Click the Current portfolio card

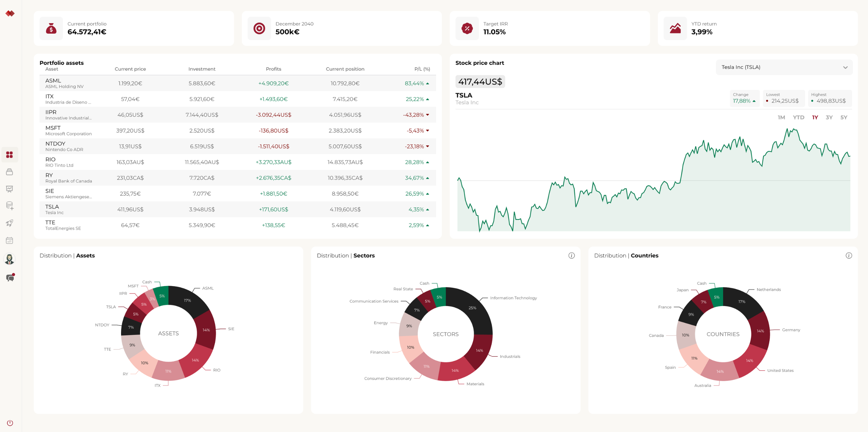tap(134, 29)
